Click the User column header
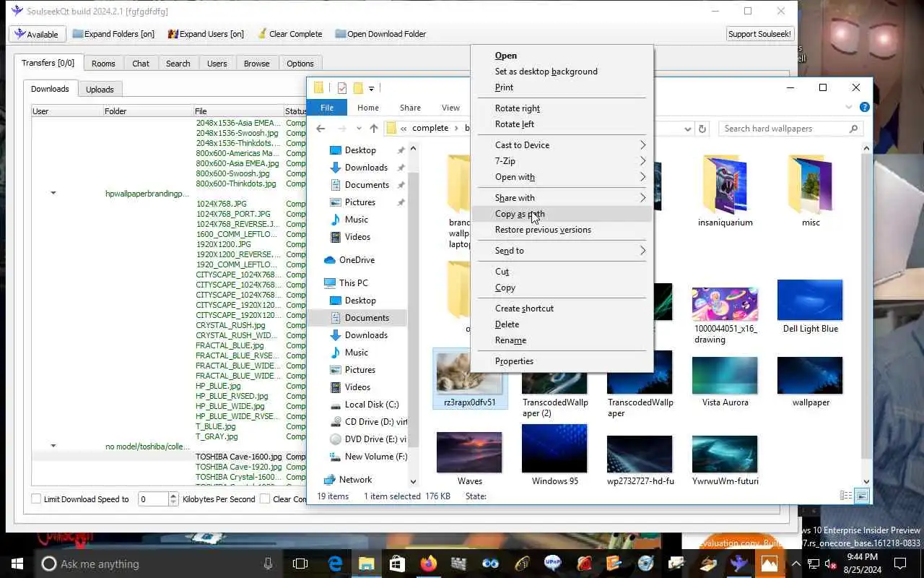This screenshot has width=924, height=578. pyautogui.click(x=67, y=111)
